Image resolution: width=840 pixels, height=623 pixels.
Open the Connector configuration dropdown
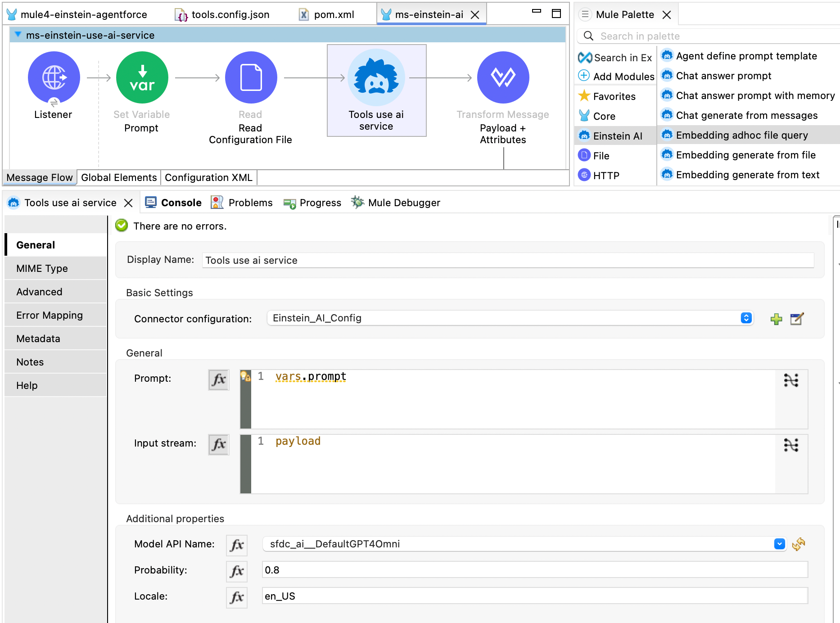[x=510, y=318]
